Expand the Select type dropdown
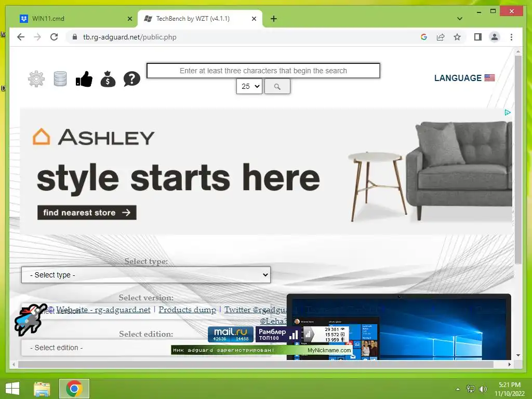 coord(146,275)
